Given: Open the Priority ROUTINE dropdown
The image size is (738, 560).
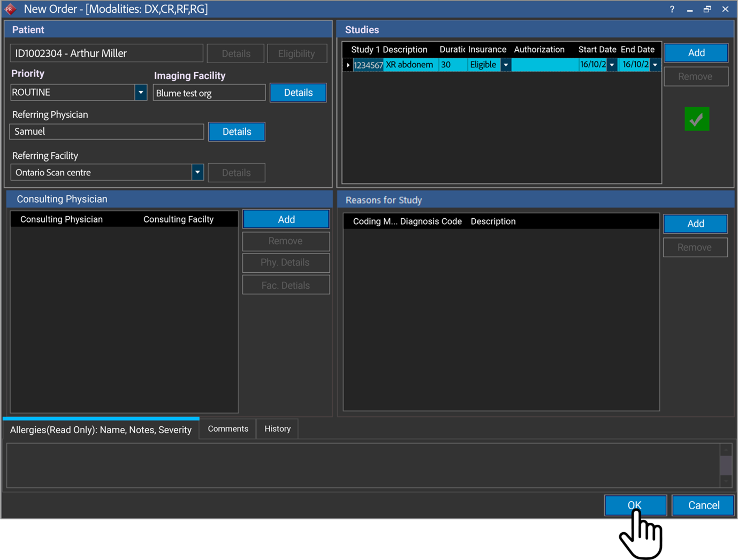Looking at the screenshot, I should pos(141,93).
